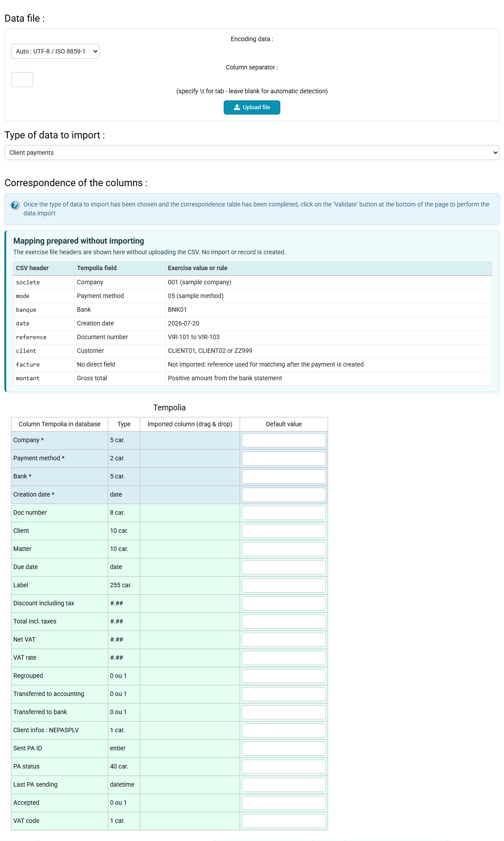Click 'CLIENT01, CLIENT02 or ZZ999' value
This screenshot has height=841, width=504.
210,351
